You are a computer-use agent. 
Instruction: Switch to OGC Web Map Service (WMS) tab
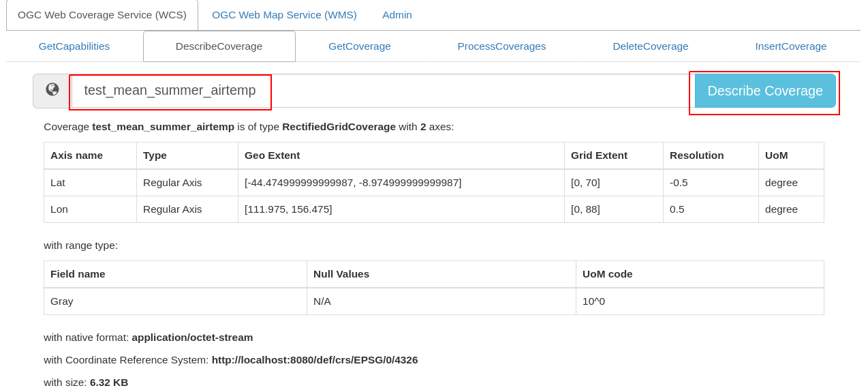[x=284, y=15]
